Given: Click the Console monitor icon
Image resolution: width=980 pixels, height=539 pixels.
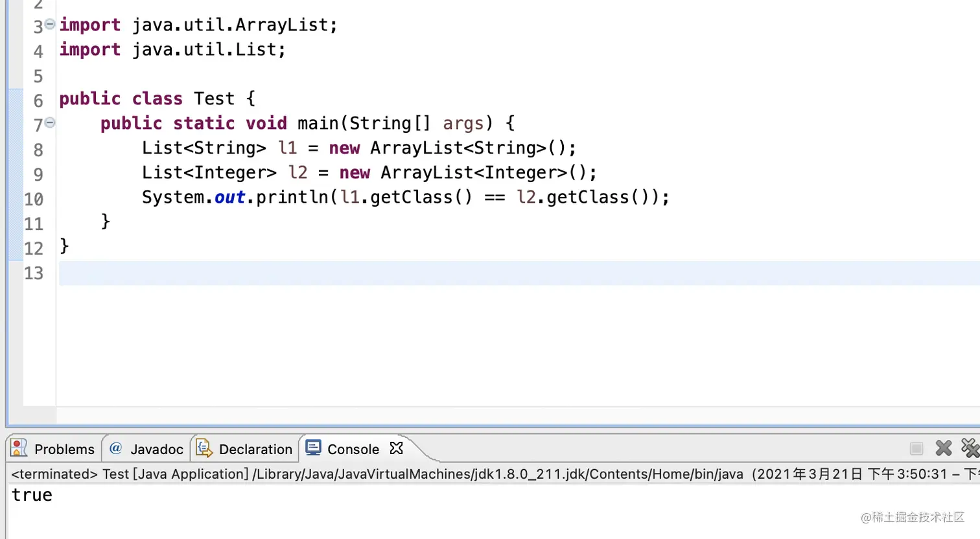Looking at the screenshot, I should point(313,447).
